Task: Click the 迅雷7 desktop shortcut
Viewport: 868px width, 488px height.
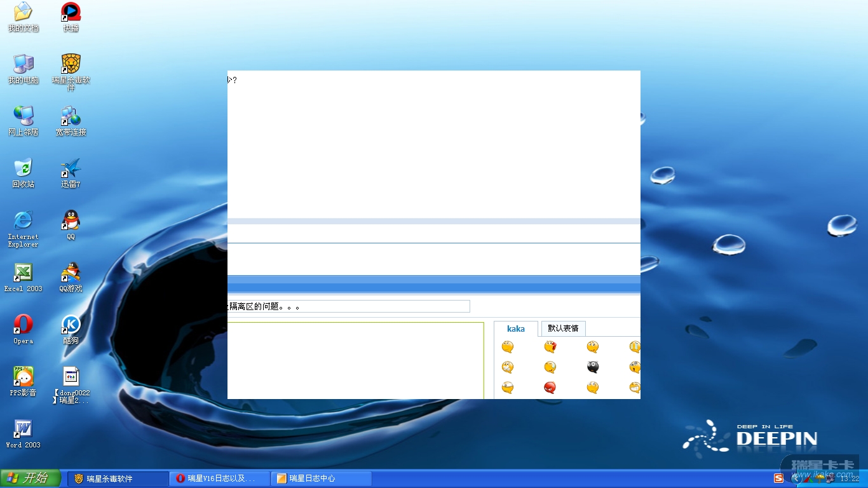Action: (x=71, y=168)
